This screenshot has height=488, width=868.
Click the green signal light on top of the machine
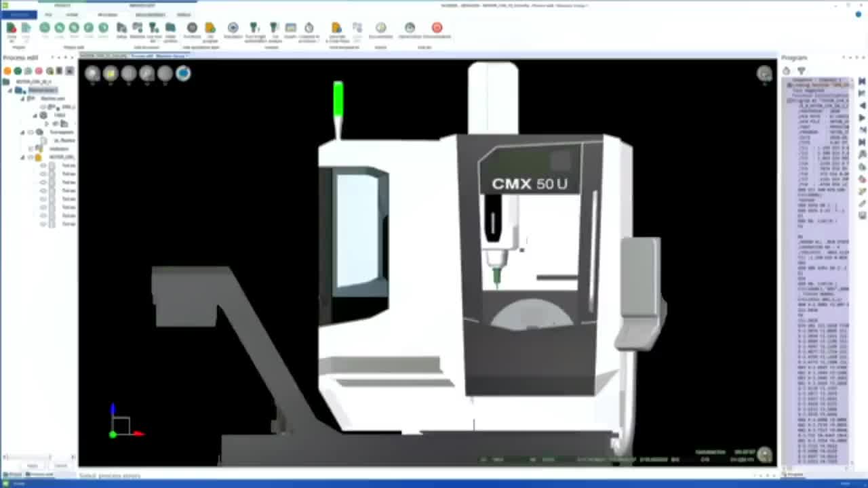(x=338, y=98)
